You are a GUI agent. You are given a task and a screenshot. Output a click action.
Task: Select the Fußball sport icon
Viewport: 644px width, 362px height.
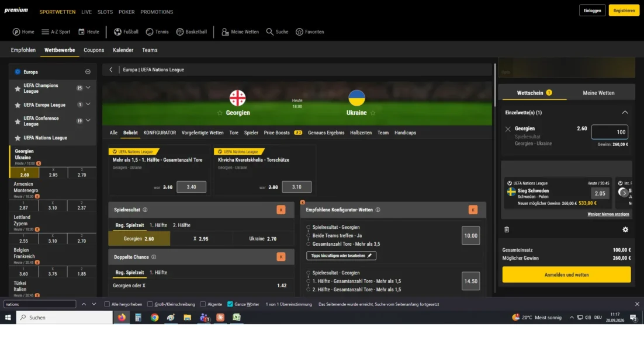(117, 32)
